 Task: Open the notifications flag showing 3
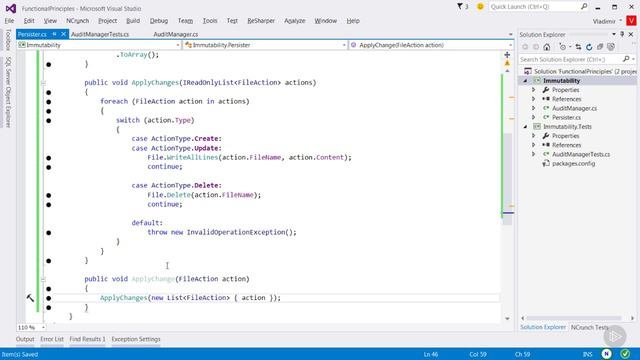pos(462,7)
